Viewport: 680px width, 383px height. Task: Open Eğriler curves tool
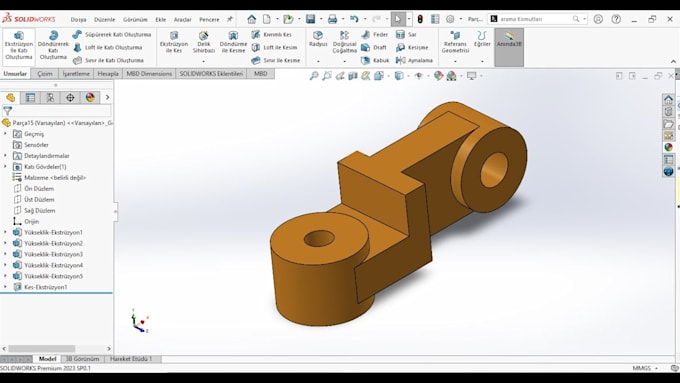coord(482,39)
